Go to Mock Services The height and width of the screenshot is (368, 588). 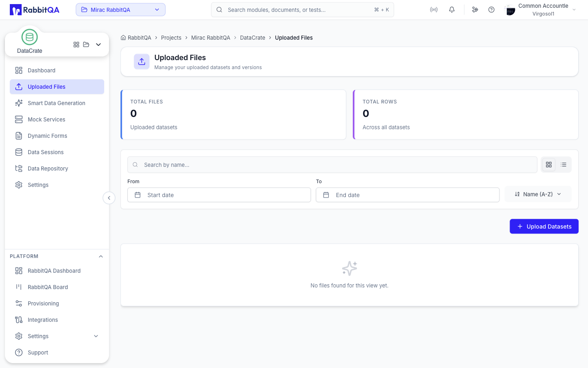click(57, 119)
